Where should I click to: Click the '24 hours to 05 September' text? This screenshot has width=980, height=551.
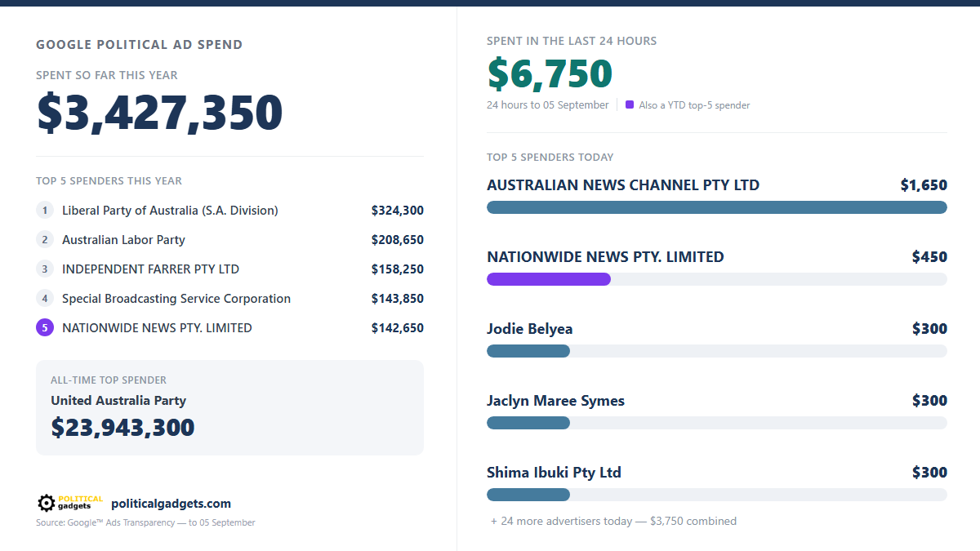tap(548, 104)
